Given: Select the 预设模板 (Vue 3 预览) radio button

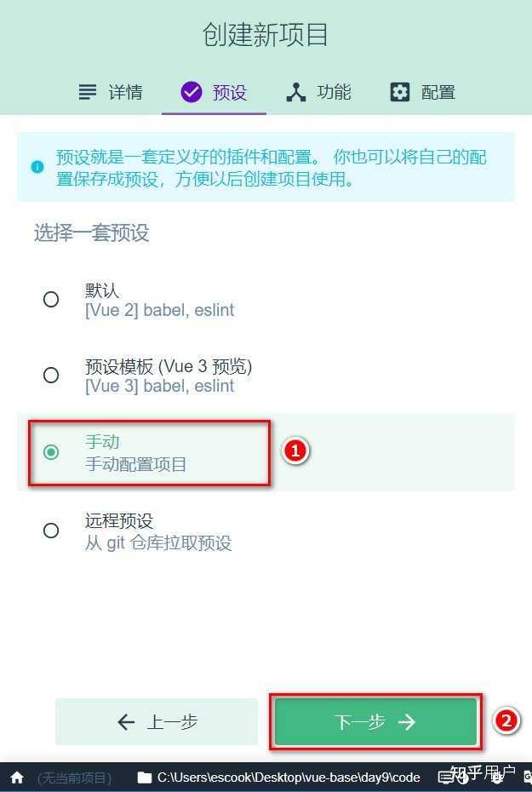Looking at the screenshot, I should [51, 375].
